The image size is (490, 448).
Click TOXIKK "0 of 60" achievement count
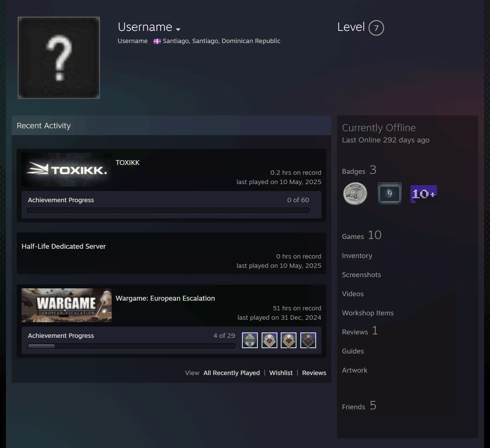pos(298,200)
